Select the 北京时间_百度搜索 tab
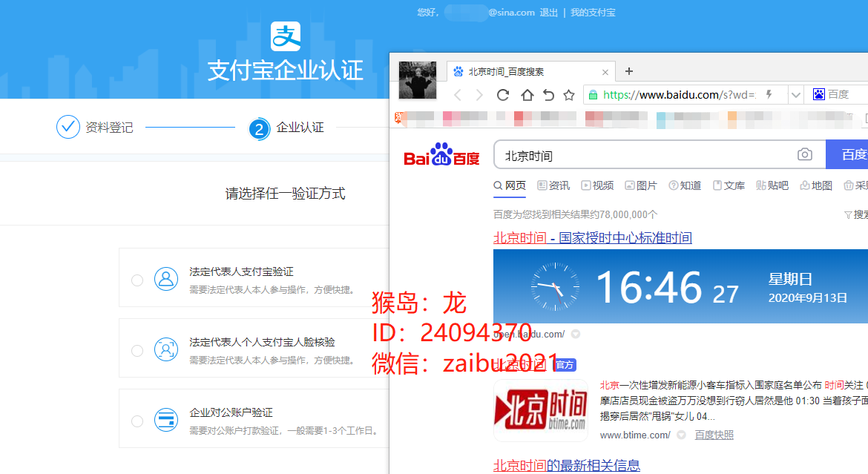868x474 pixels. tap(531, 72)
